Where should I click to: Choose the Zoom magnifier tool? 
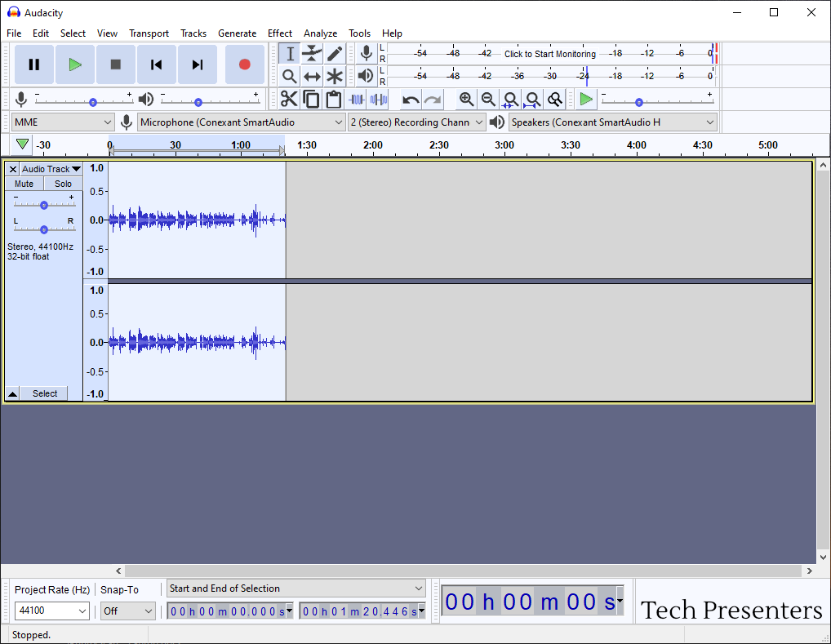click(x=289, y=77)
